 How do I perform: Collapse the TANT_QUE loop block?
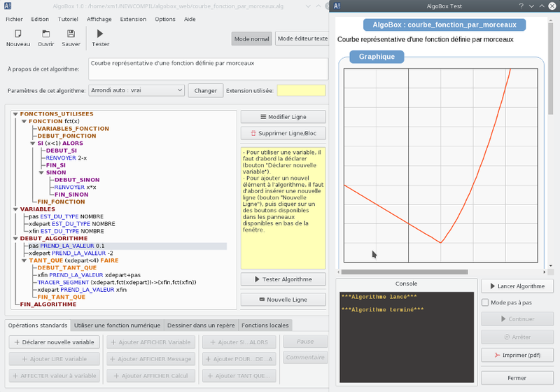pyautogui.click(x=24, y=260)
